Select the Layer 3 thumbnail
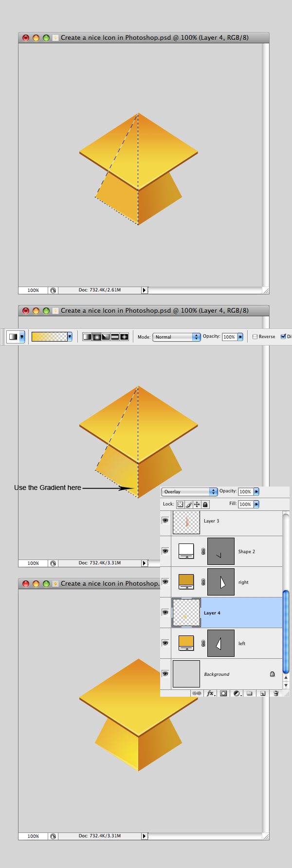The height and width of the screenshot is (868, 292). 186,522
